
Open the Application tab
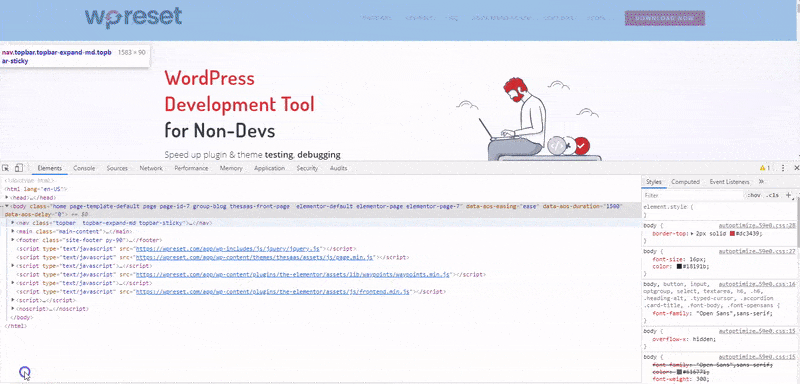(269, 168)
